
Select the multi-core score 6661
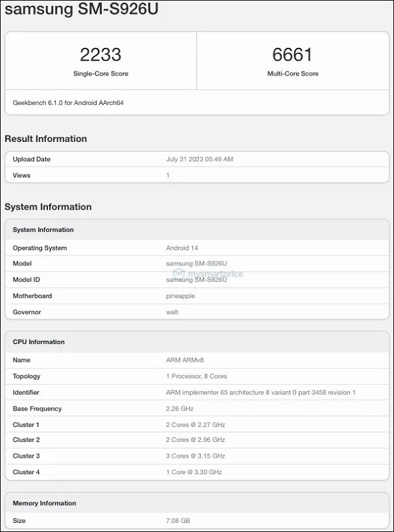click(x=292, y=55)
